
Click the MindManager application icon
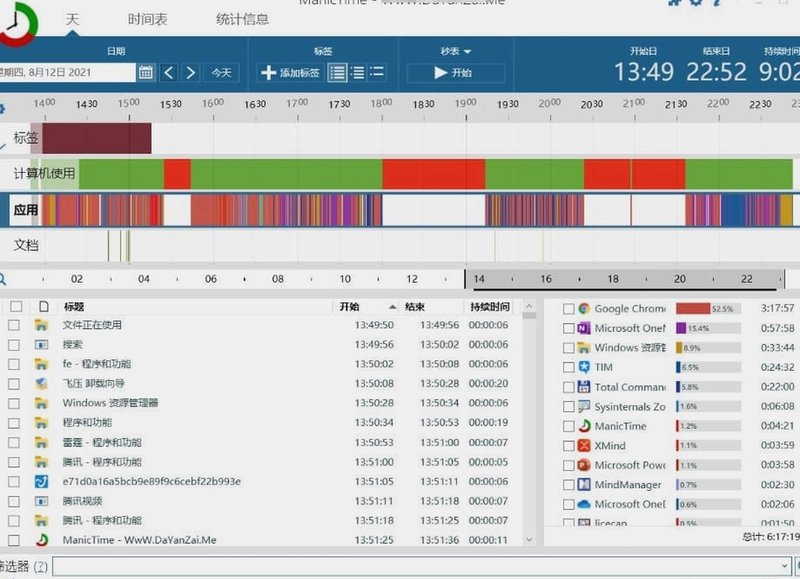[x=584, y=485]
